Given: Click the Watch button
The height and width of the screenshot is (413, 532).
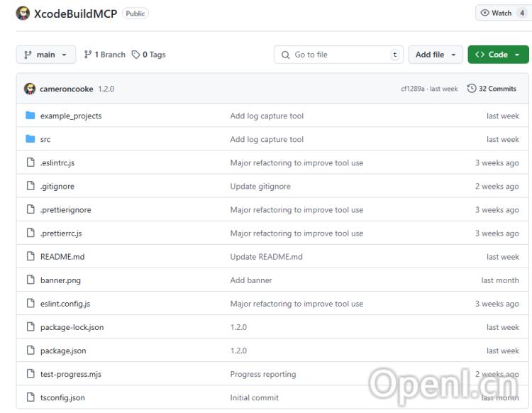Looking at the screenshot, I should (502, 13).
